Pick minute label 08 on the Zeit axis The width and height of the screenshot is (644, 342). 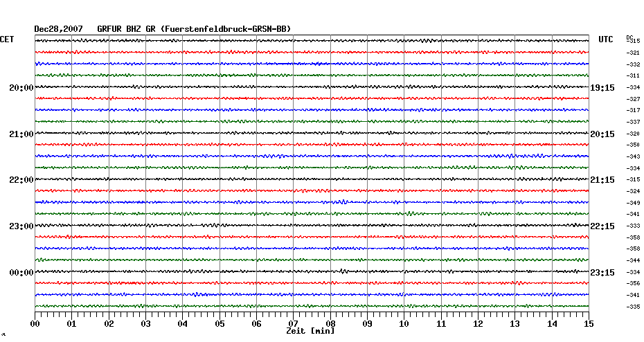[x=330, y=324]
